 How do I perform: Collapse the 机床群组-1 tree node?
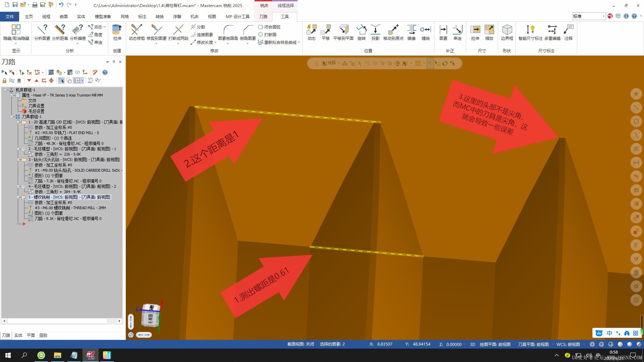pyautogui.click(x=5, y=90)
